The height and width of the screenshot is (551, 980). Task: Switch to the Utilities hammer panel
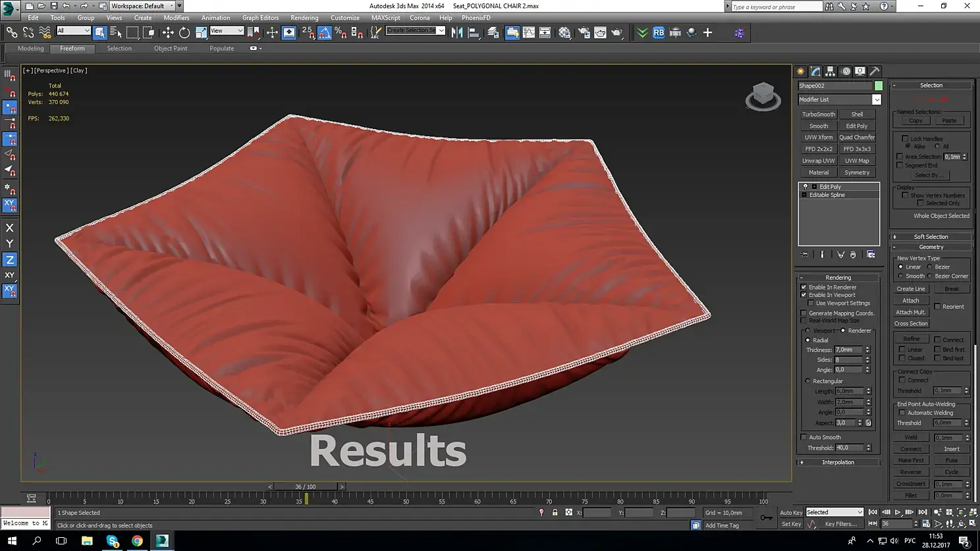[x=875, y=71]
